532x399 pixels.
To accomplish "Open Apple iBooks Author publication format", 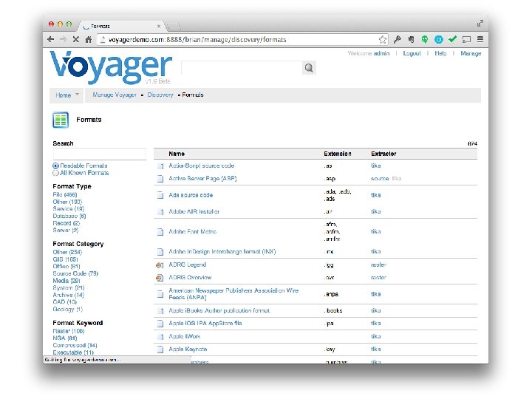I will click(219, 310).
